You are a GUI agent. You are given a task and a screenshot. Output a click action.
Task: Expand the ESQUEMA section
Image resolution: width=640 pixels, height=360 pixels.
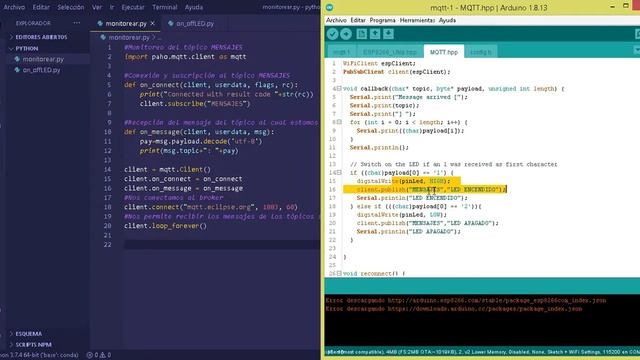click(25, 334)
